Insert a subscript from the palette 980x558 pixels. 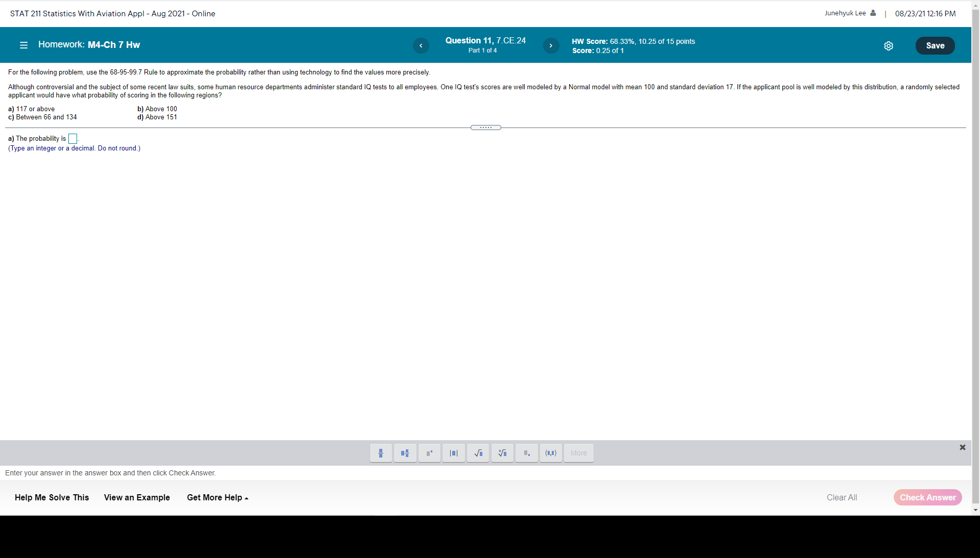[526, 453]
